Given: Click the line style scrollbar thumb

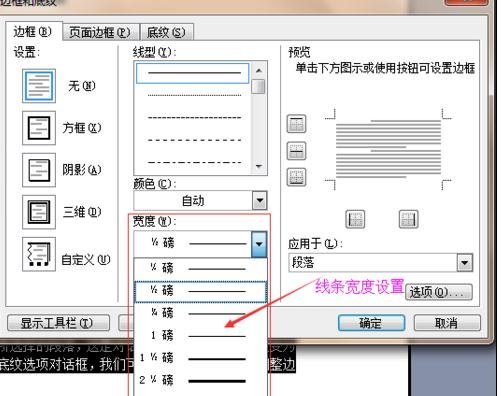Looking at the screenshot, I should pyautogui.click(x=259, y=86).
